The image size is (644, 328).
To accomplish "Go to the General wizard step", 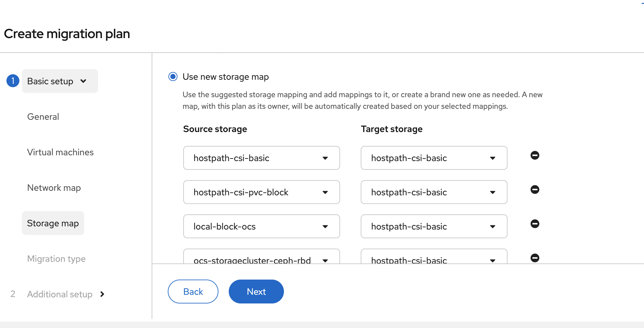I will 43,117.
